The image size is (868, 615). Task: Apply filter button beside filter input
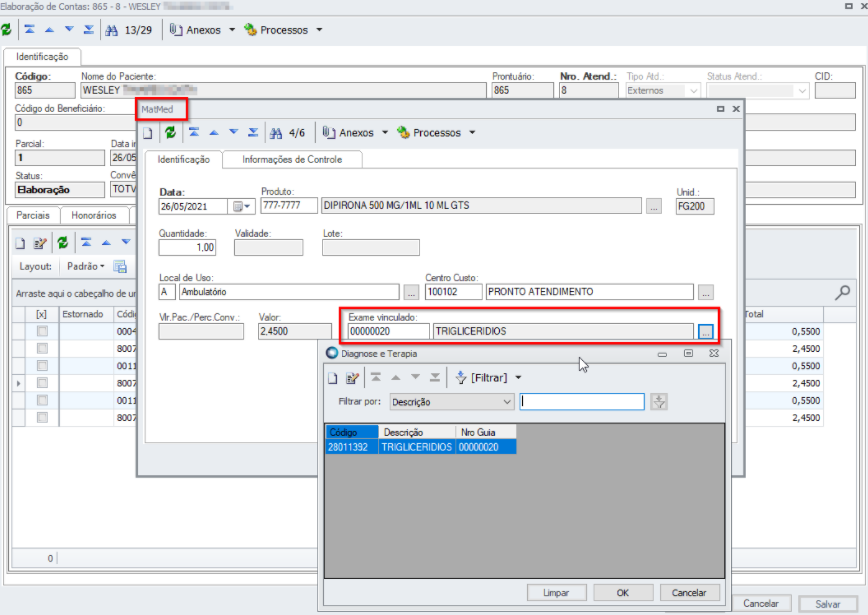(x=659, y=402)
